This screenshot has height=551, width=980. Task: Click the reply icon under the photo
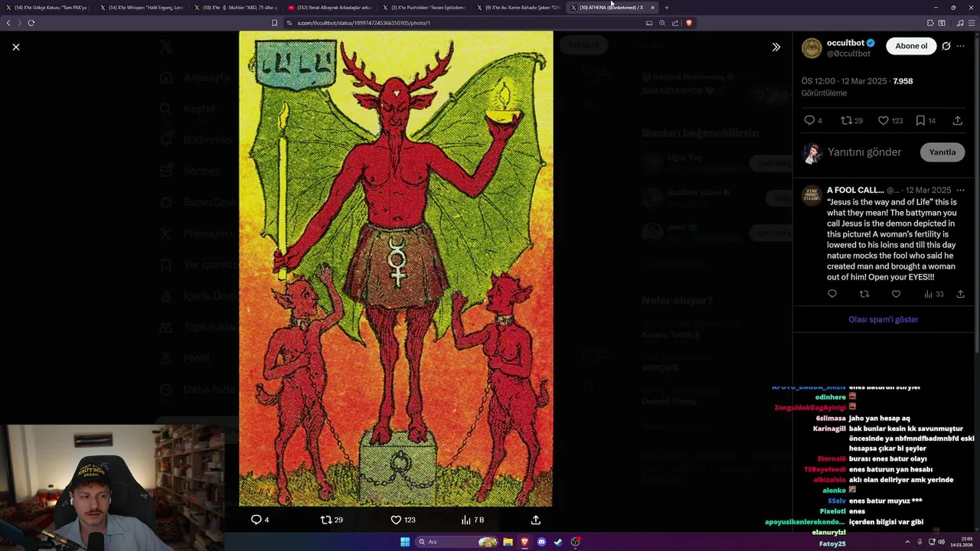click(x=256, y=520)
